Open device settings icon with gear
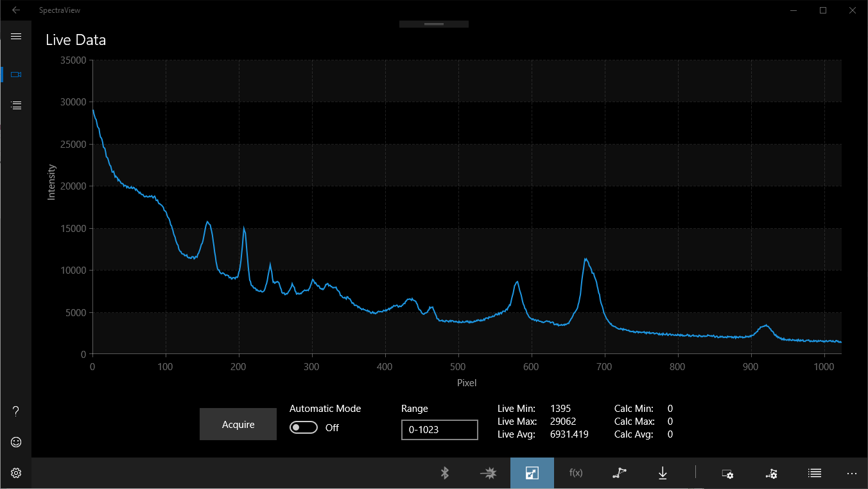The width and height of the screenshot is (868, 489). coord(727,474)
